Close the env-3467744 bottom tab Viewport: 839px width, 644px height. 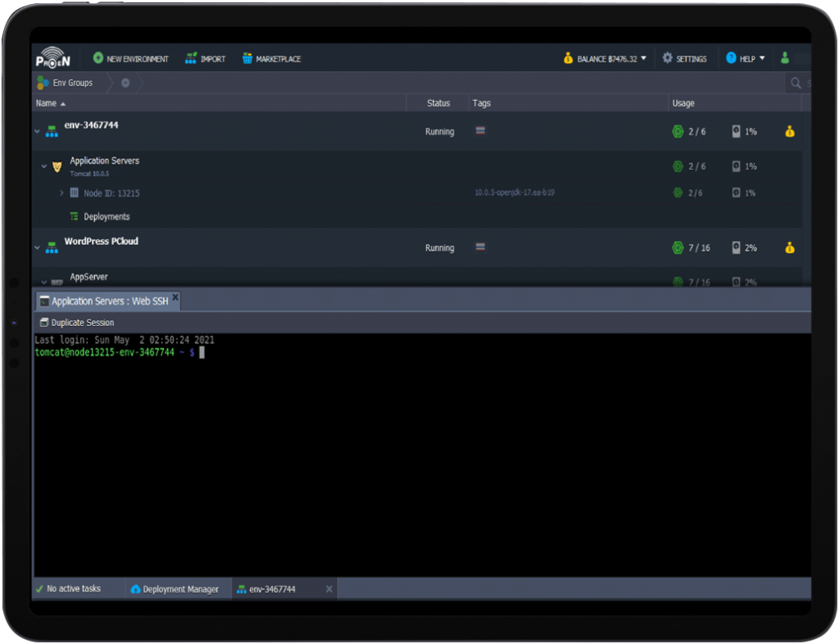pos(329,589)
